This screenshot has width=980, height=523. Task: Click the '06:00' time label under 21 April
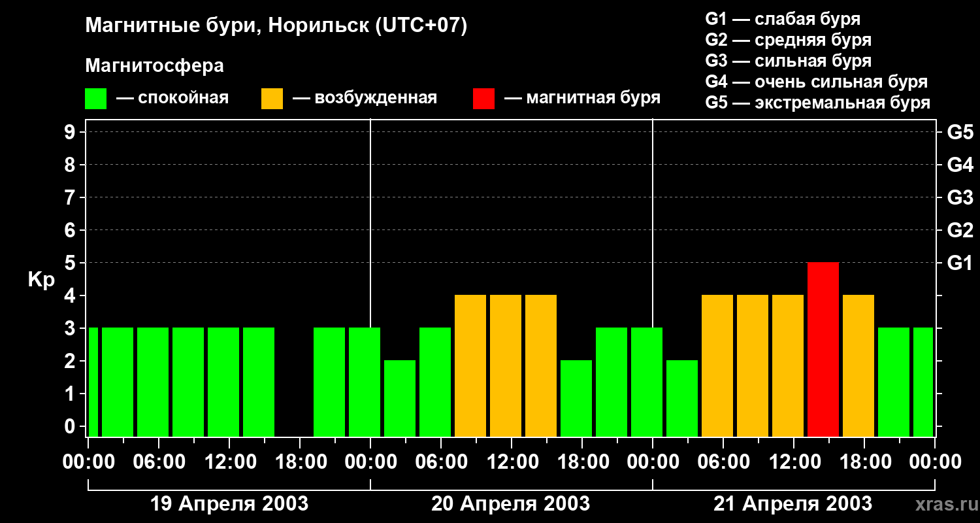pos(723,462)
